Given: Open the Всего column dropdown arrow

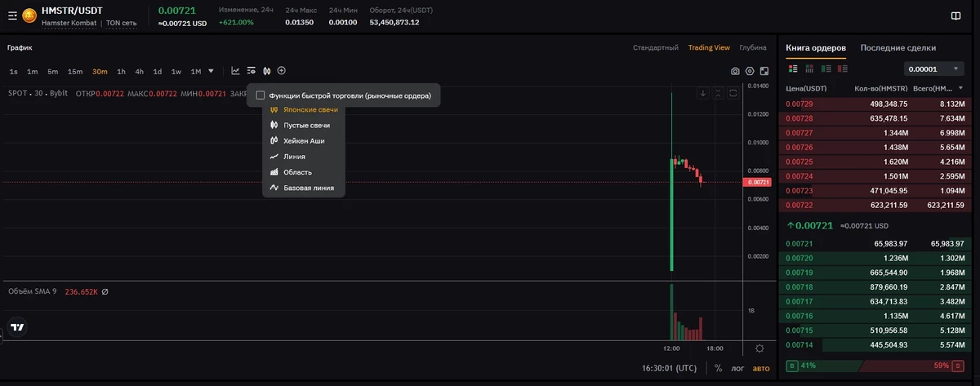Looking at the screenshot, I should pyautogui.click(x=960, y=88).
